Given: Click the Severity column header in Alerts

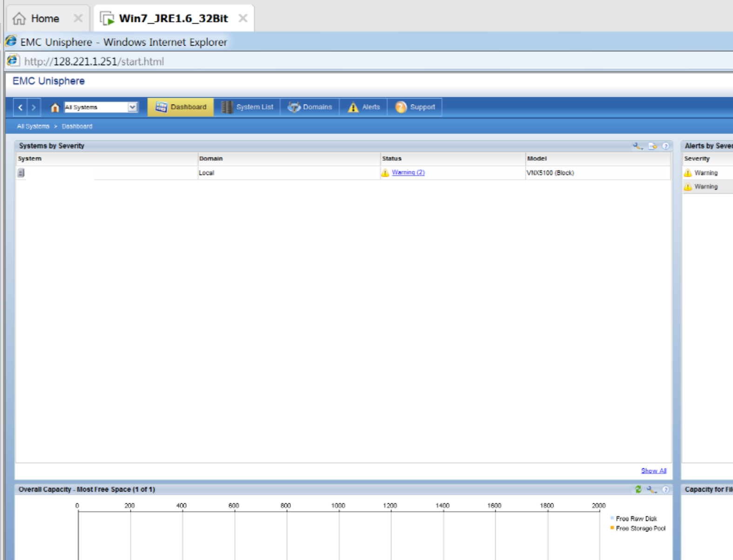Looking at the screenshot, I should (707, 159).
